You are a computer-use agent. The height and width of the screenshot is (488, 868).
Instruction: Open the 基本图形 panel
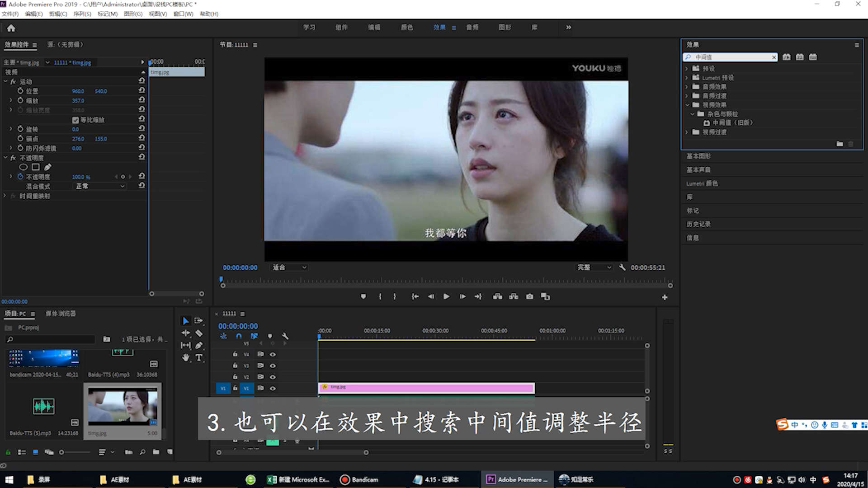click(x=698, y=156)
